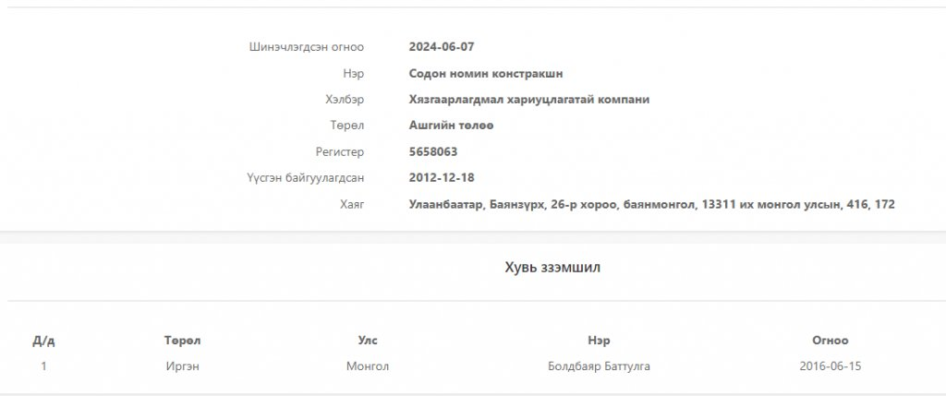Select row number 1 cell
This screenshot has width=946, height=396.
(x=43, y=366)
